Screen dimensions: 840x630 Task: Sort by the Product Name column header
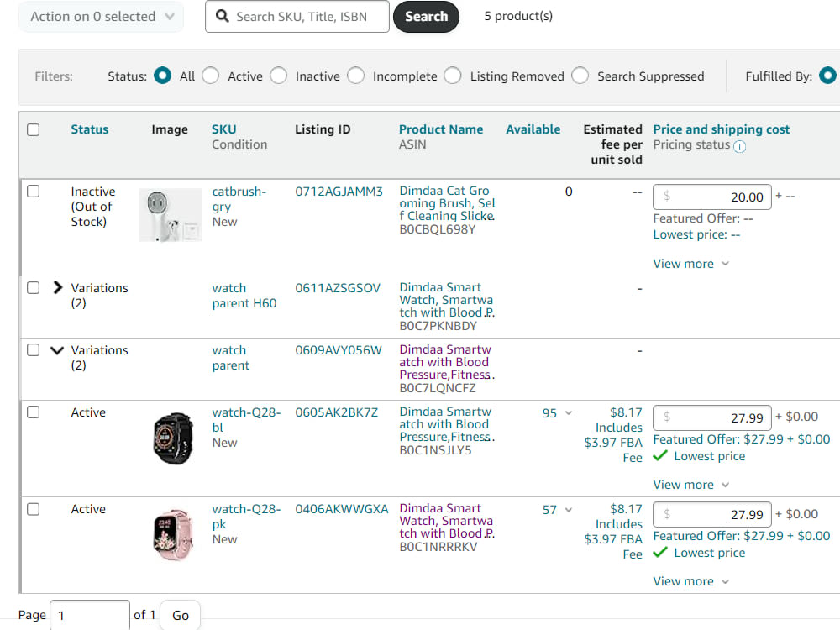(x=441, y=129)
